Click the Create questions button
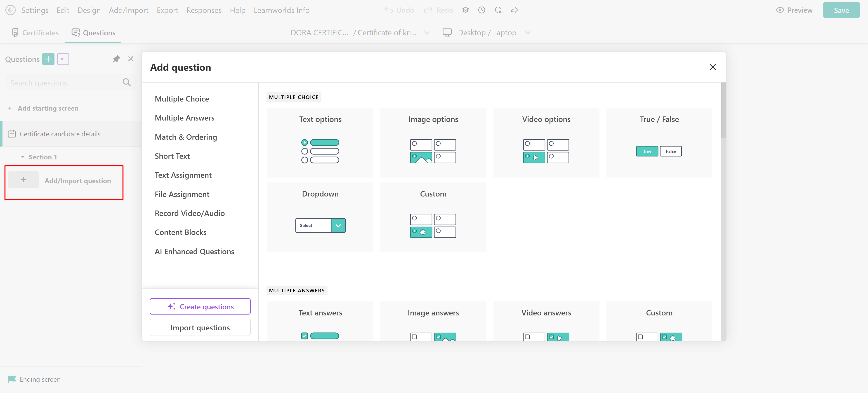This screenshot has height=393, width=868. coord(200,306)
